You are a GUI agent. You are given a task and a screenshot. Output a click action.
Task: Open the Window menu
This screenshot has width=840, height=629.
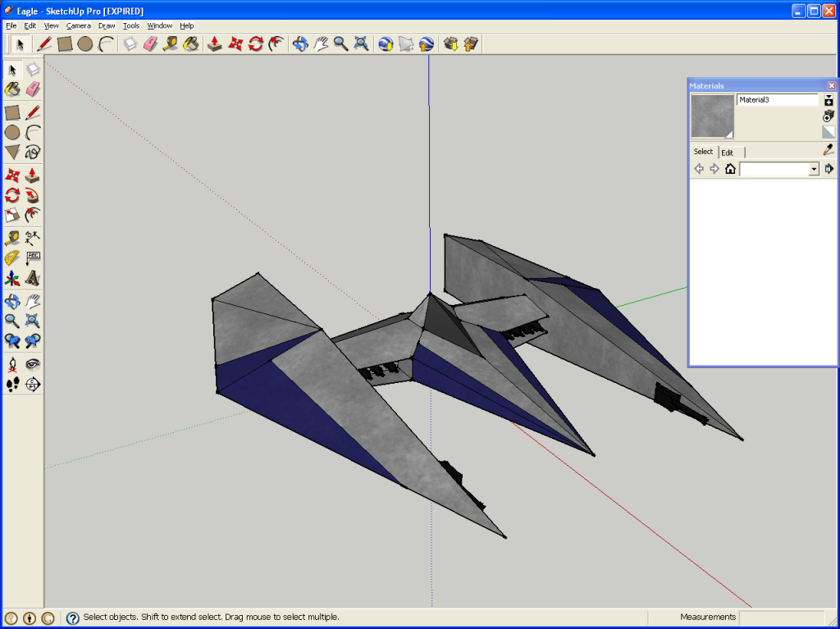[x=160, y=25]
